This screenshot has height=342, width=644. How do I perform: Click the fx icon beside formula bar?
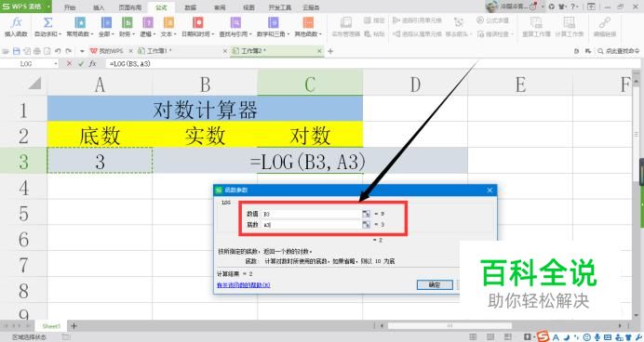pos(93,63)
